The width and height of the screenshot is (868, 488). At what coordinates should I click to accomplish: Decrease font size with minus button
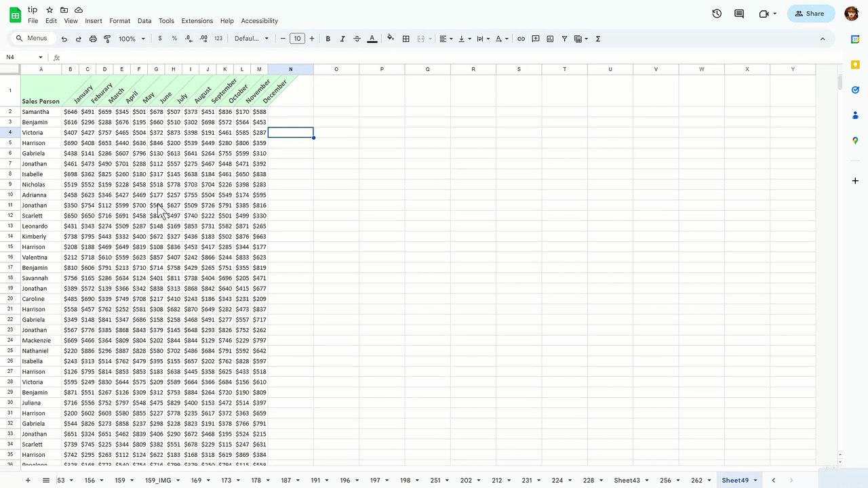pos(283,39)
